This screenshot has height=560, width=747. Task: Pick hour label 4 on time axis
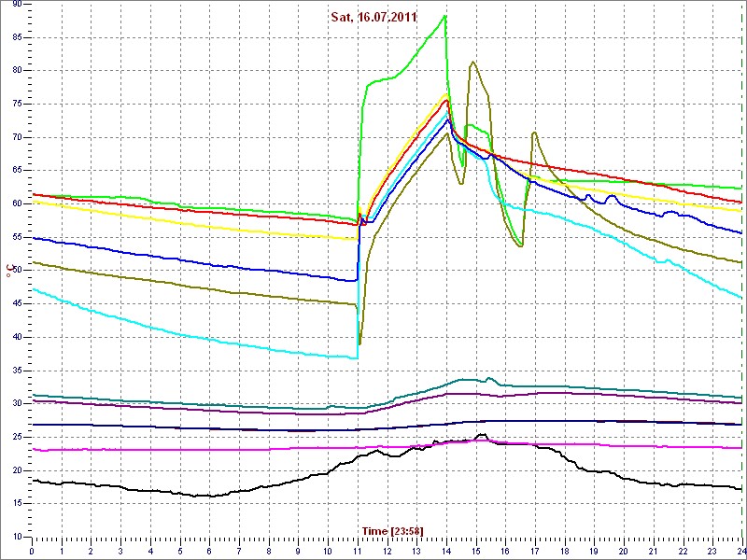click(150, 550)
